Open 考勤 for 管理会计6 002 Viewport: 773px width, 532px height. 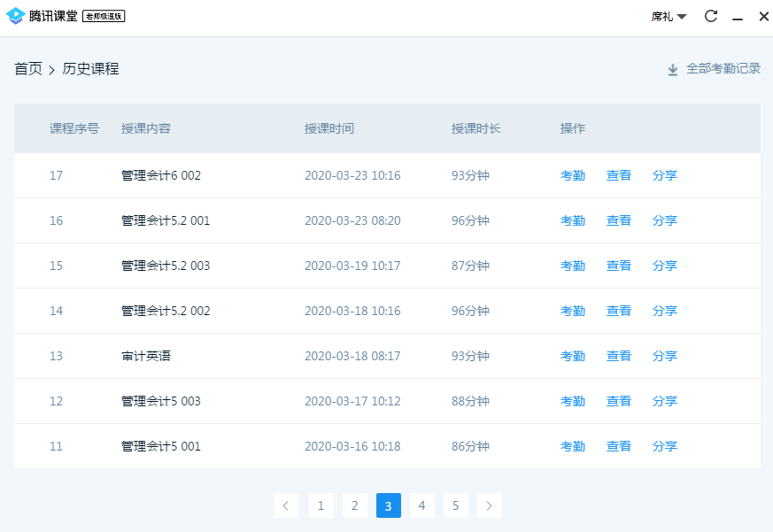tap(573, 175)
